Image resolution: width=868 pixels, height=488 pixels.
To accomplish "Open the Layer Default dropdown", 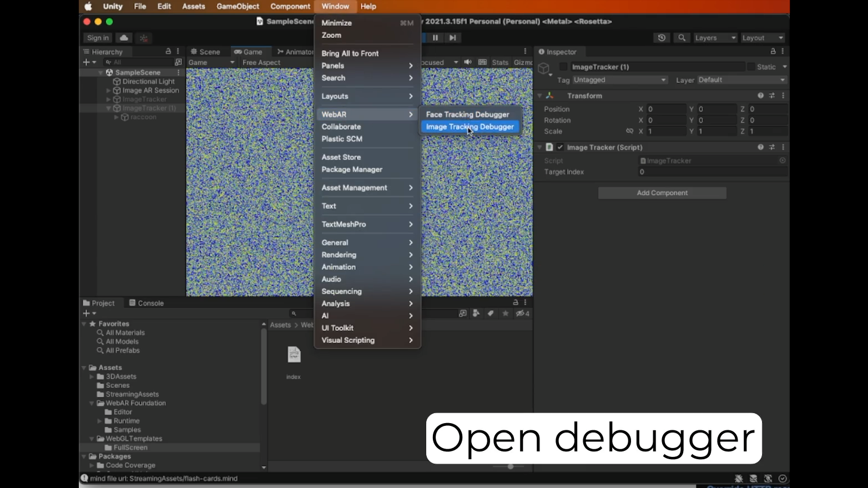I will coord(742,80).
